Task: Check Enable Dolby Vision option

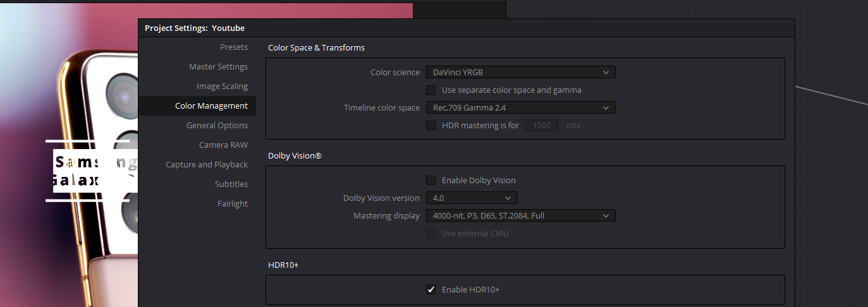Action: [x=431, y=181]
